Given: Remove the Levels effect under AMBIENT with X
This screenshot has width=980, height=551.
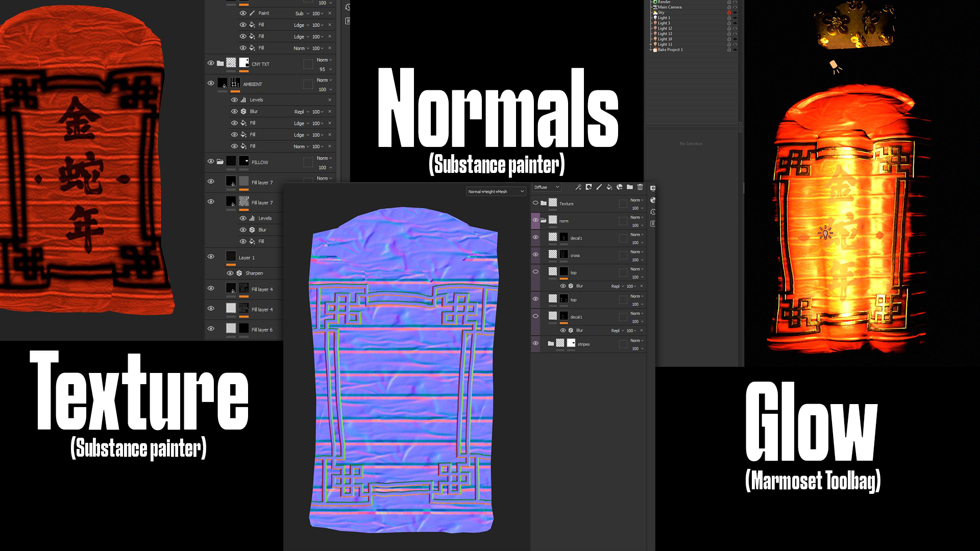Looking at the screenshot, I should coord(330,100).
